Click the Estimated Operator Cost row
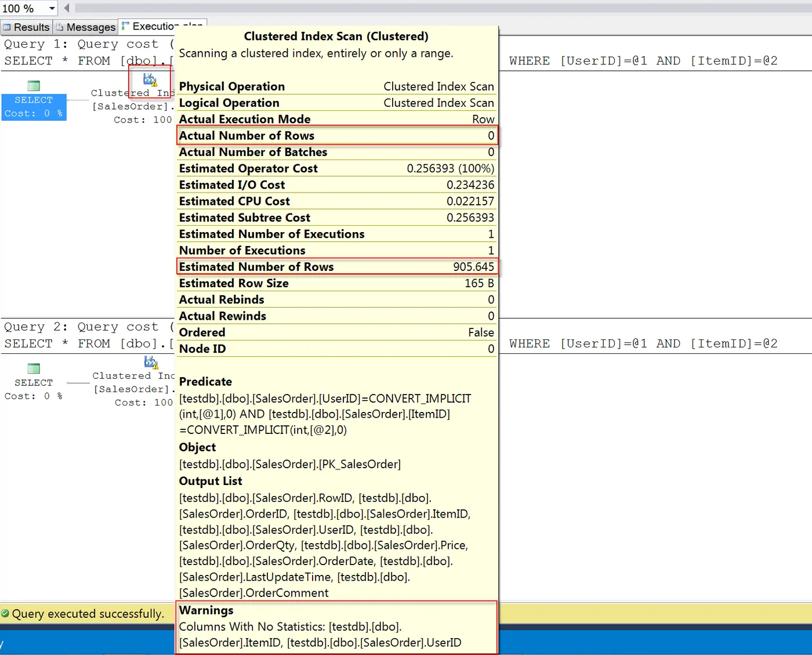The image size is (812, 655). click(337, 168)
